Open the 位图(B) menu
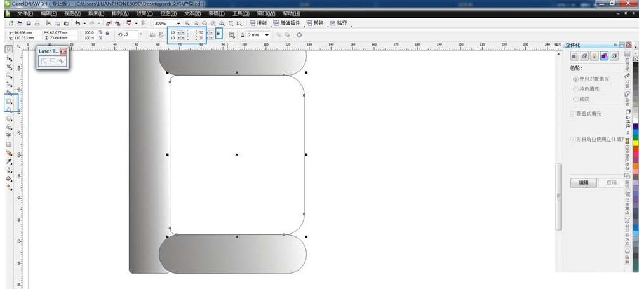The image size is (644, 289). click(x=168, y=13)
